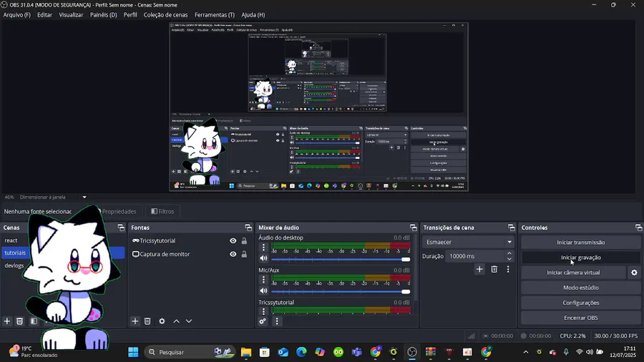
Task: Click the Pesquisar taskbar search box
Action: [x=190, y=352]
